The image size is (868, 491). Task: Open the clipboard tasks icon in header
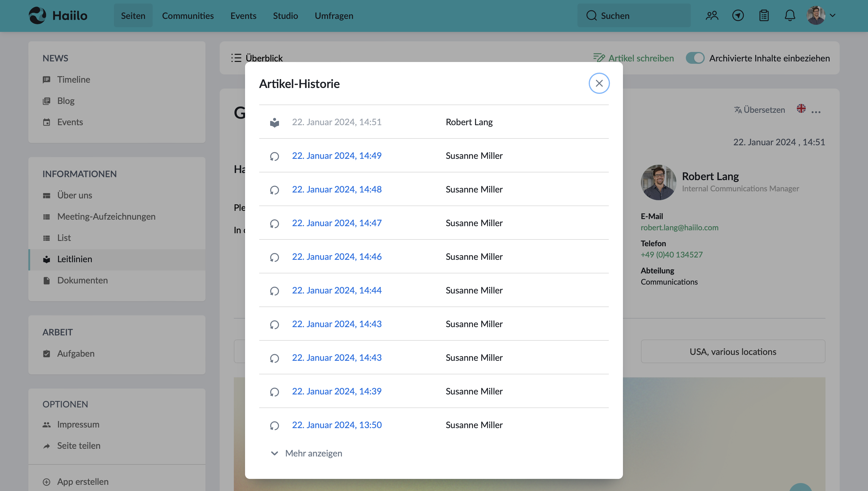[x=764, y=16]
